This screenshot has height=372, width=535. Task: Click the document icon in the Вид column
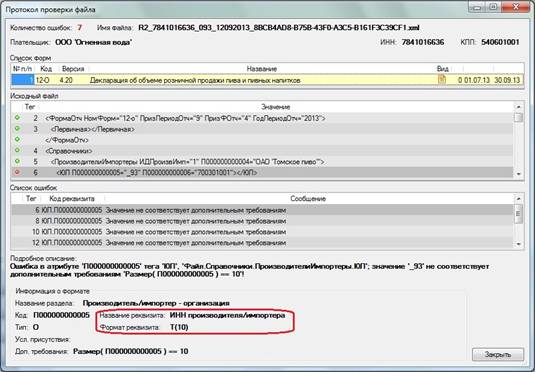pyautogui.click(x=442, y=80)
